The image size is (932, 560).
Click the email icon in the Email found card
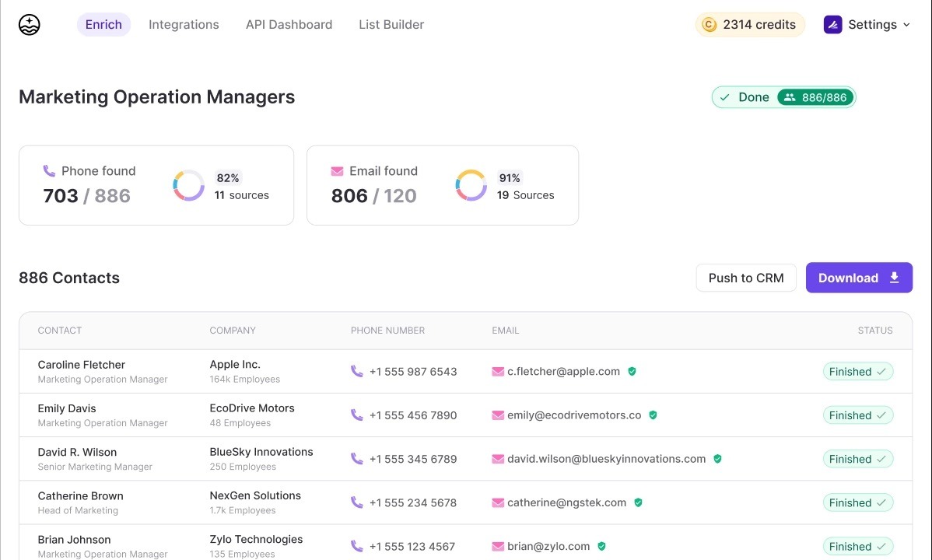click(337, 170)
